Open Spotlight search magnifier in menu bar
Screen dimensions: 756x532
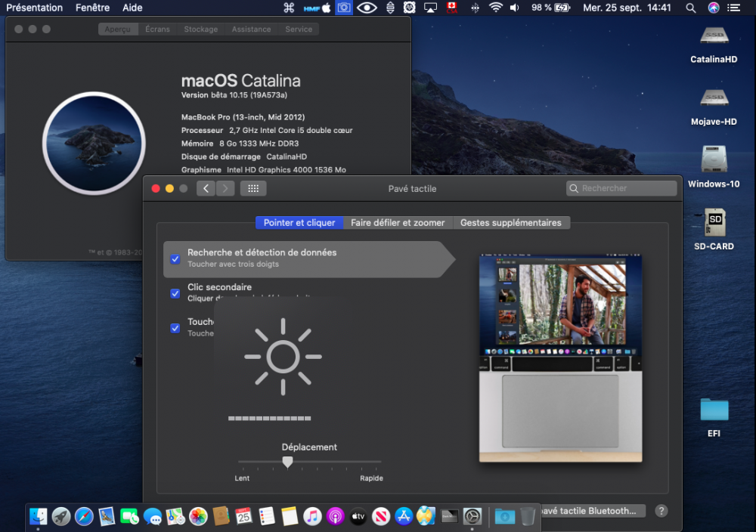point(690,8)
